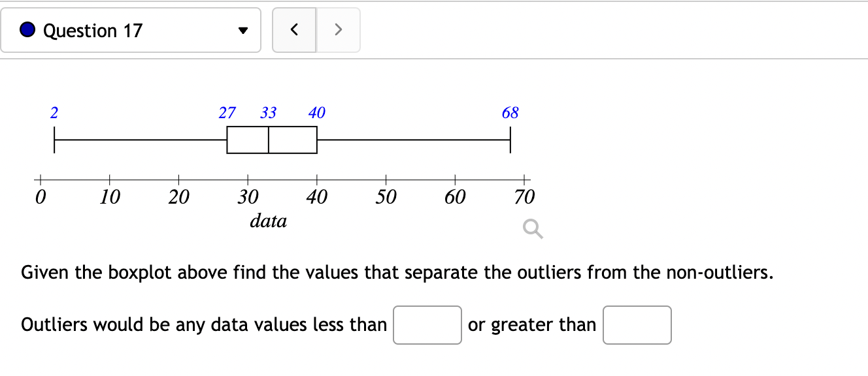868x376 pixels.
Task: Click the boxplot whisker near value 68
Action: pyautogui.click(x=510, y=138)
